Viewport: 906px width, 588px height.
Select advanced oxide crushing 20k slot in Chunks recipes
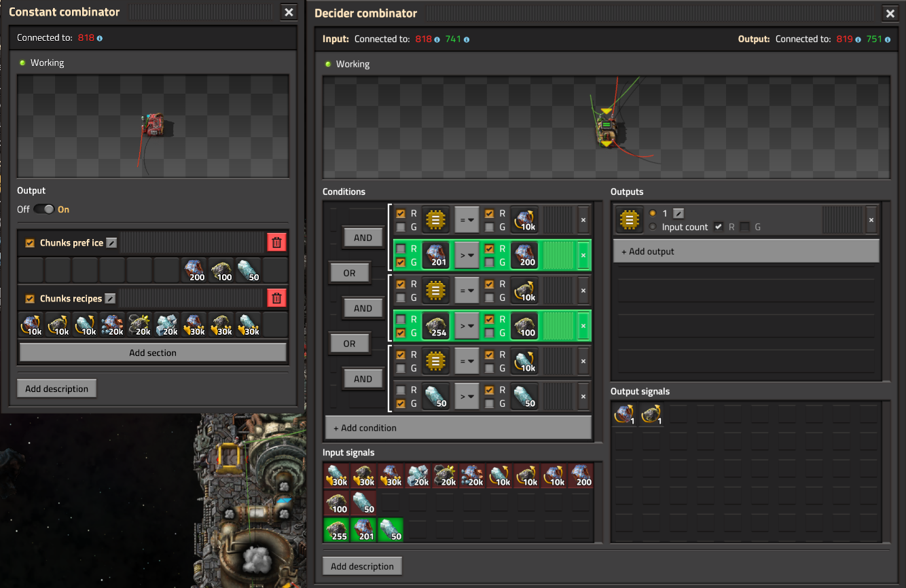(167, 325)
